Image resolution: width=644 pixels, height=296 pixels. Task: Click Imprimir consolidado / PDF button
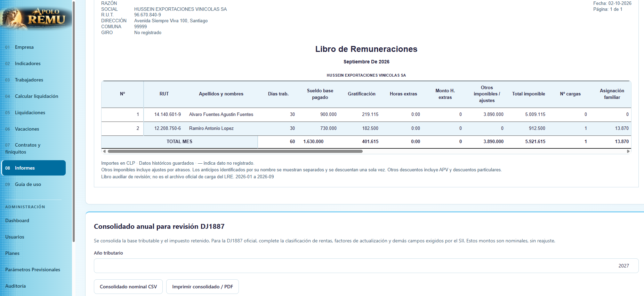(202, 287)
